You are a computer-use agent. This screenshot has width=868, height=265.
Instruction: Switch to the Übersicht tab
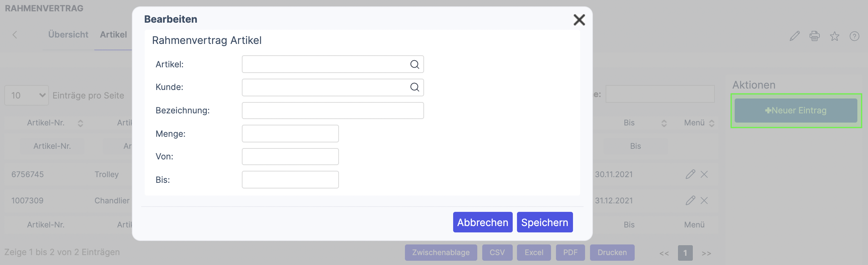[x=68, y=35]
